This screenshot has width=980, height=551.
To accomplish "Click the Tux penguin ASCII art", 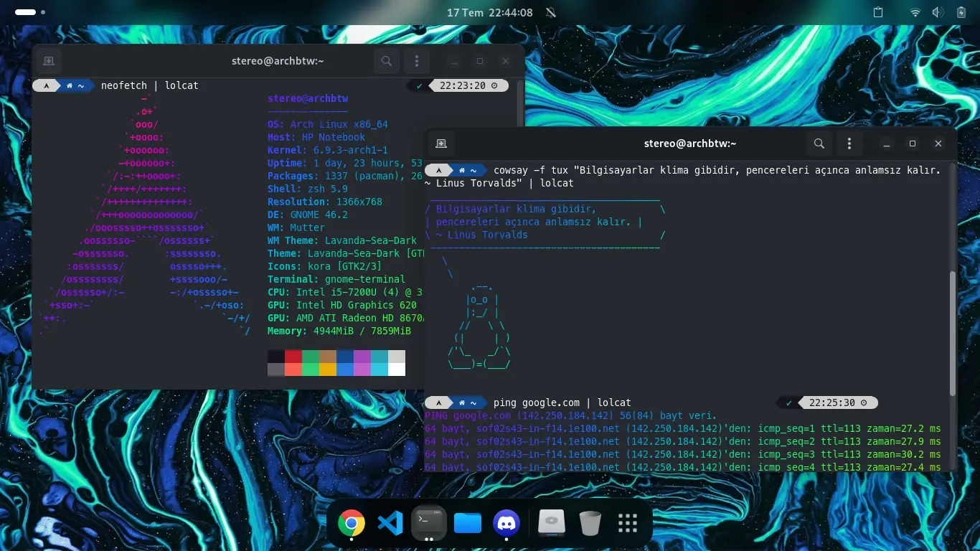I will (479, 327).
